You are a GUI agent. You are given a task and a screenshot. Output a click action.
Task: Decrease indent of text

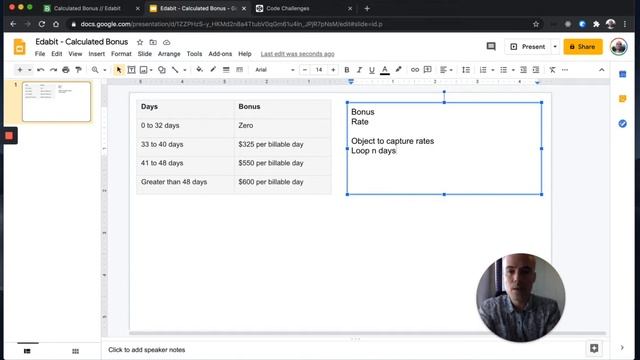tap(523, 70)
